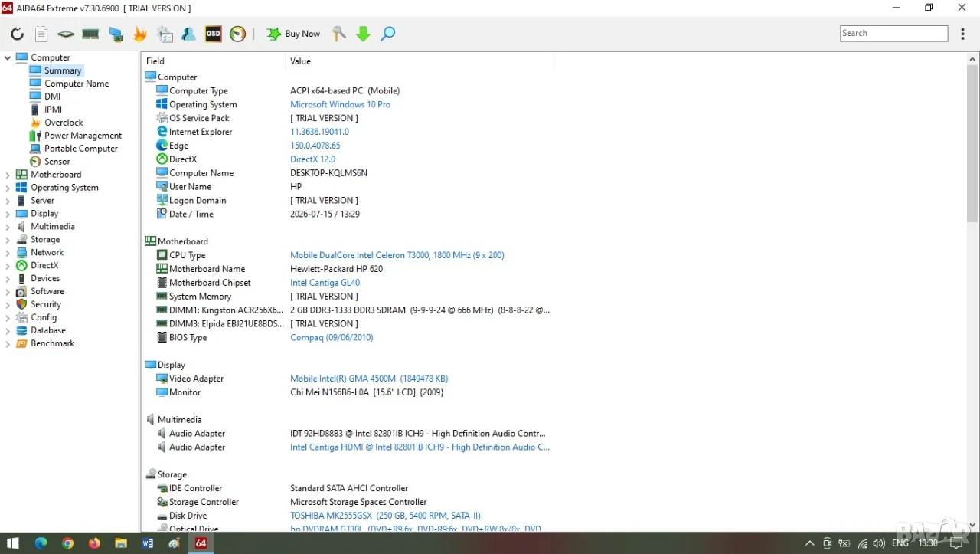Image resolution: width=980 pixels, height=554 pixels.
Task: Expand the Server tree node
Action: coord(8,201)
